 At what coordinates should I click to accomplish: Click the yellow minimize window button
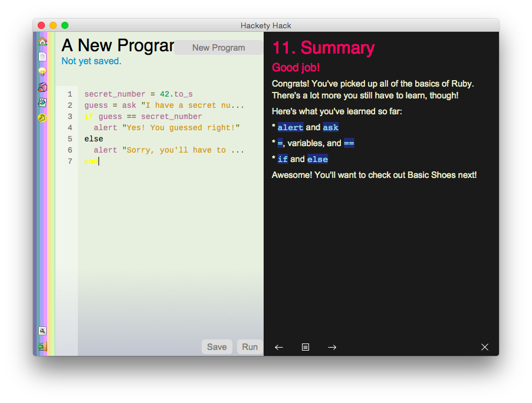[x=53, y=25]
